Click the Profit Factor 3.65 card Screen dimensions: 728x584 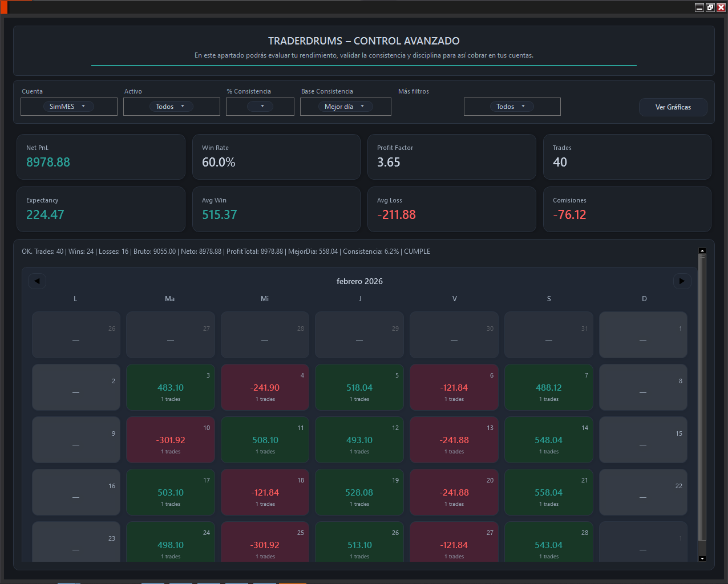451,157
